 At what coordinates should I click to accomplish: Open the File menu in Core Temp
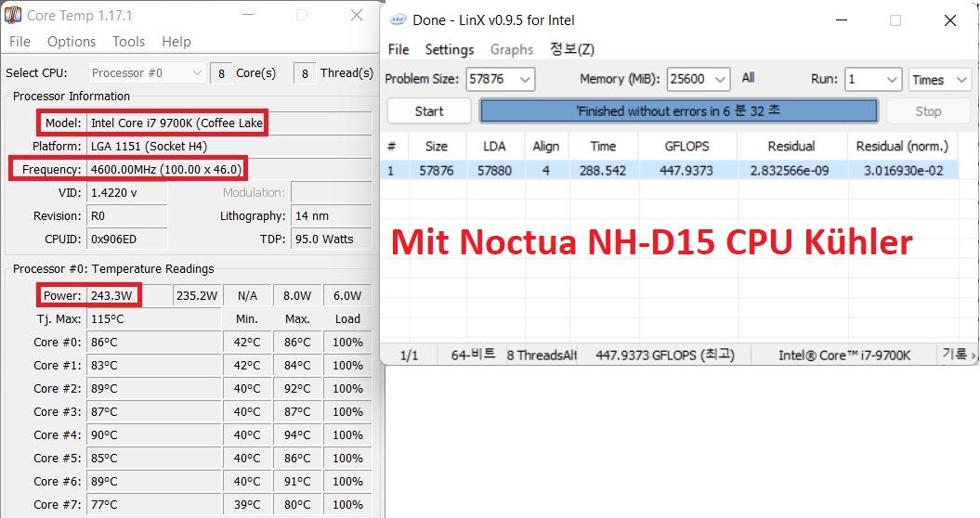[20, 41]
